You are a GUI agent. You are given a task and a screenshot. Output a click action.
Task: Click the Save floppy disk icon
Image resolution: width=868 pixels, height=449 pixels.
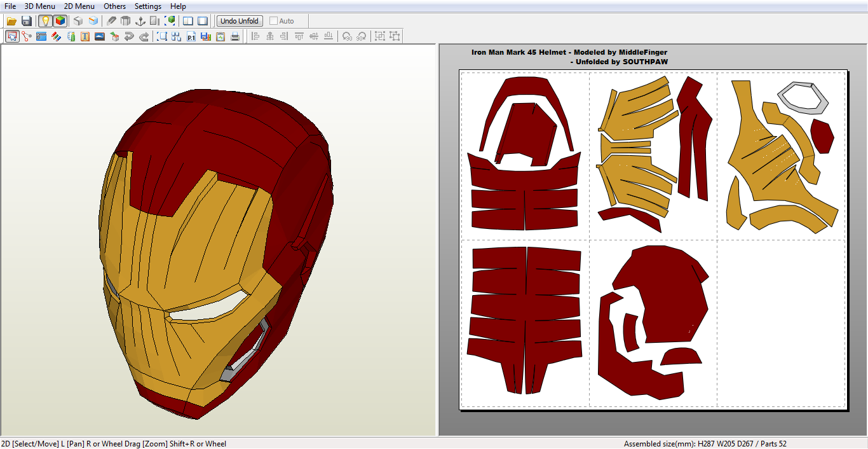(x=27, y=21)
